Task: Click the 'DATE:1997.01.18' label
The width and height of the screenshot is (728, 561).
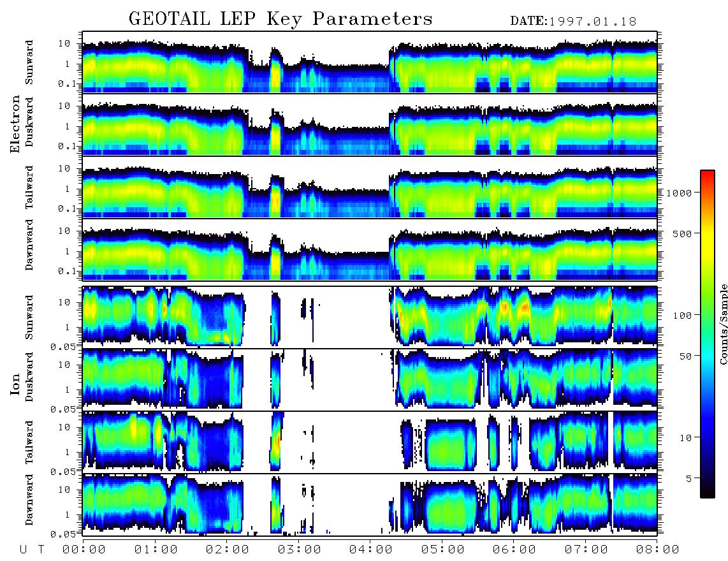Action: pyautogui.click(x=573, y=22)
